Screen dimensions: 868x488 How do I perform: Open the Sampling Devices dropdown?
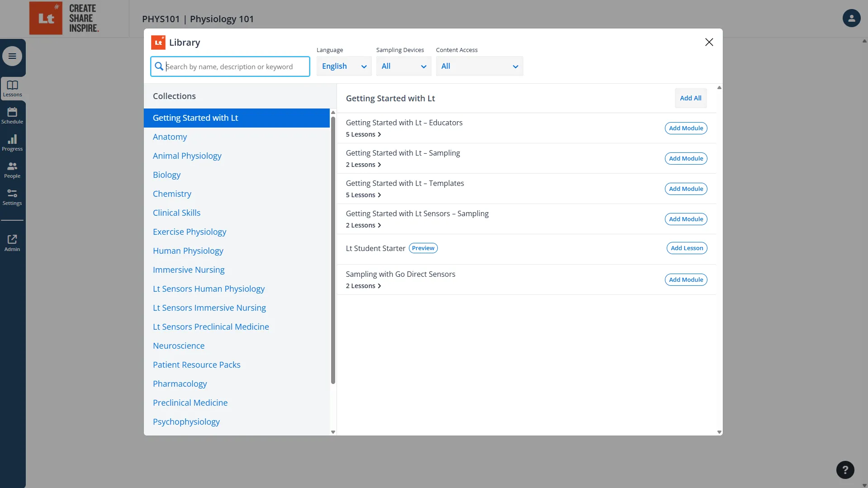(x=403, y=66)
